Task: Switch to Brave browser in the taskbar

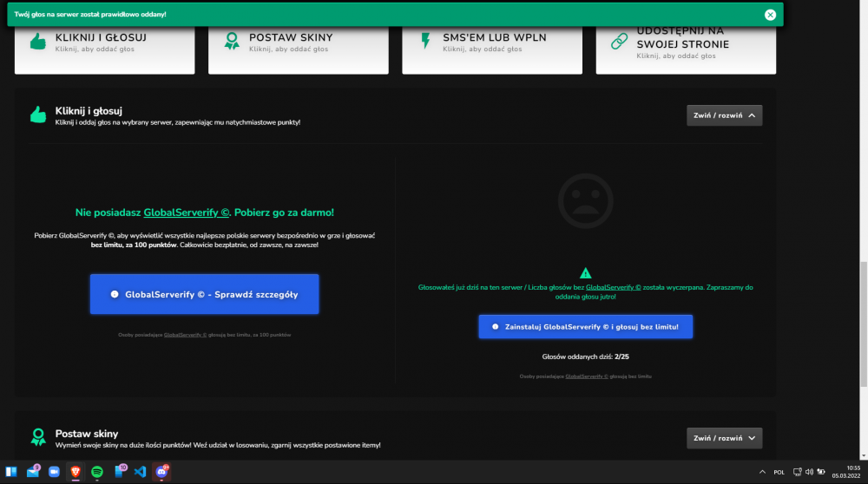Action: coord(76,472)
